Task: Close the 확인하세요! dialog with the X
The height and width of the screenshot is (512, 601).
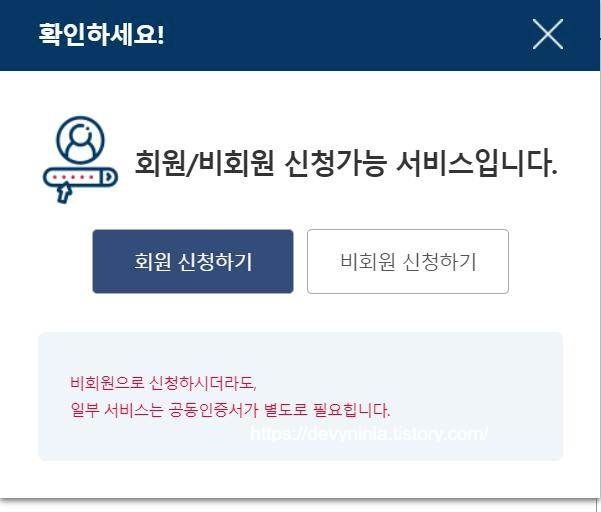Action: tap(548, 34)
